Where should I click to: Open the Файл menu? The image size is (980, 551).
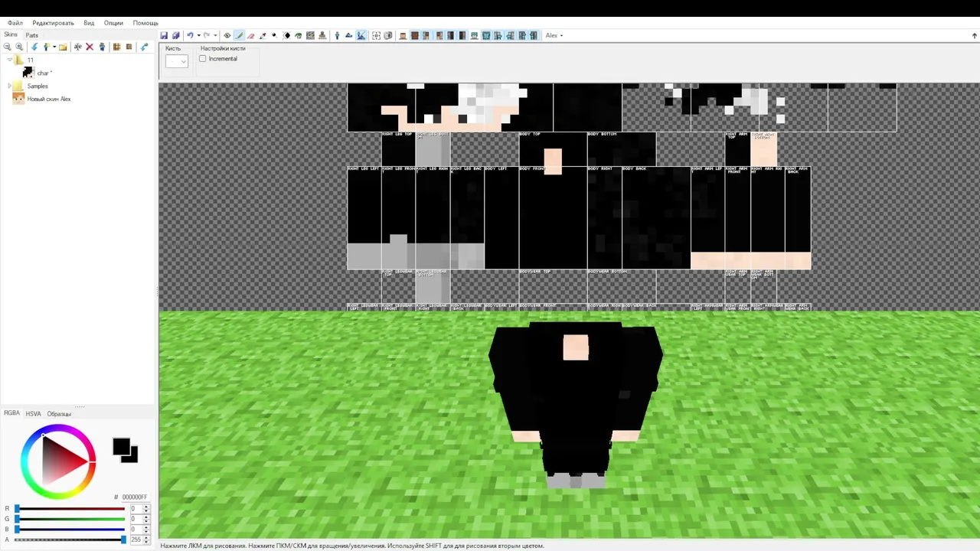click(15, 23)
